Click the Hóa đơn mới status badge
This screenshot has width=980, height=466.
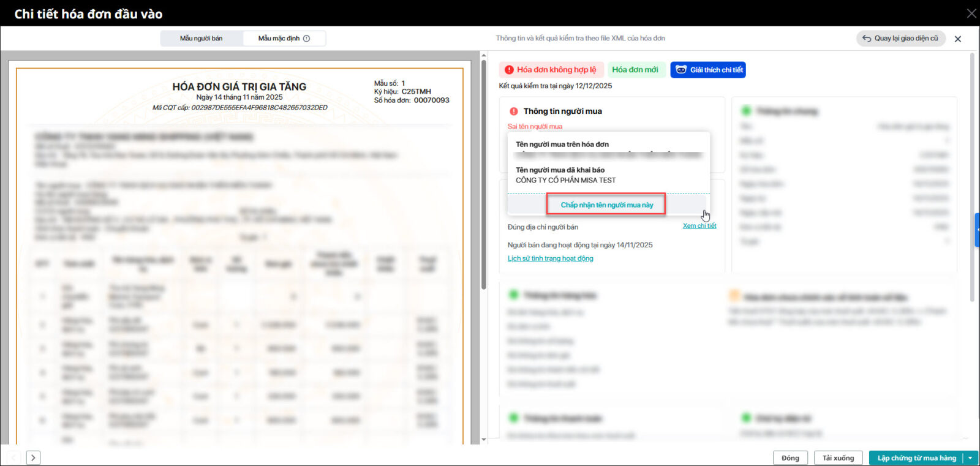(635, 70)
